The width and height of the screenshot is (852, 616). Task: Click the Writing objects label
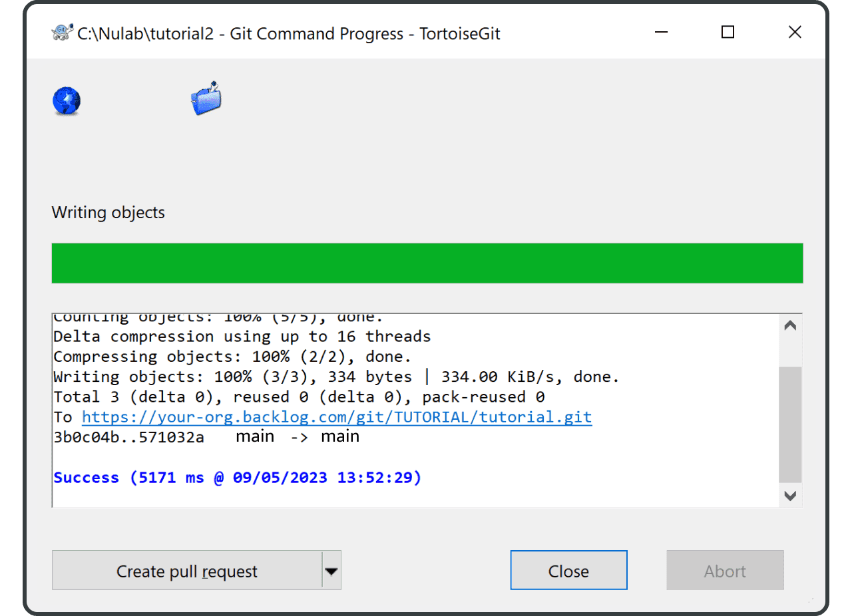[x=108, y=212]
